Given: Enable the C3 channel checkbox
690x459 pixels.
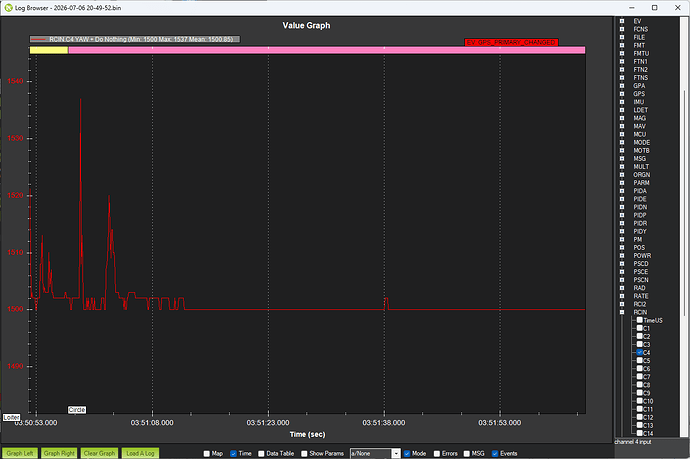Looking at the screenshot, I should tap(640, 344).
